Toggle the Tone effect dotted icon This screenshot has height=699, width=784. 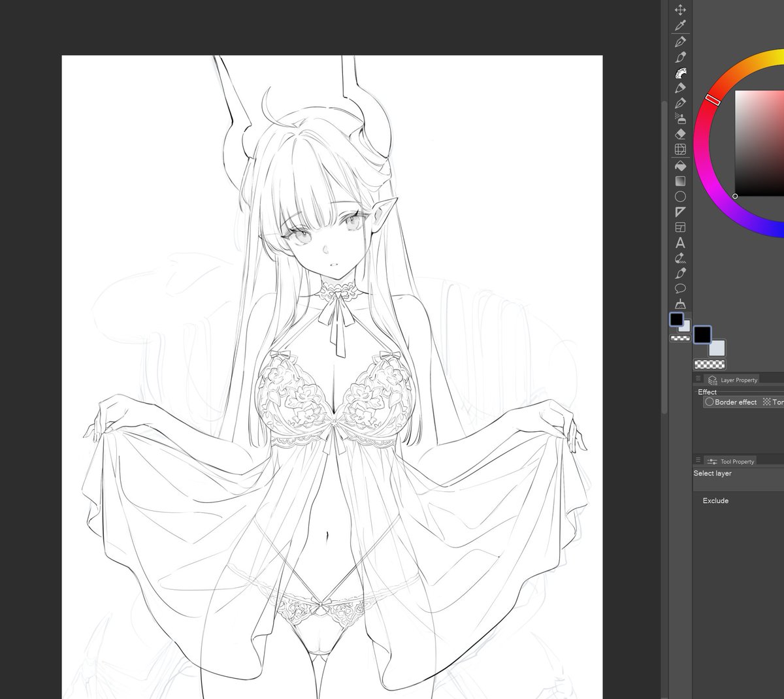click(x=767, y=402)
